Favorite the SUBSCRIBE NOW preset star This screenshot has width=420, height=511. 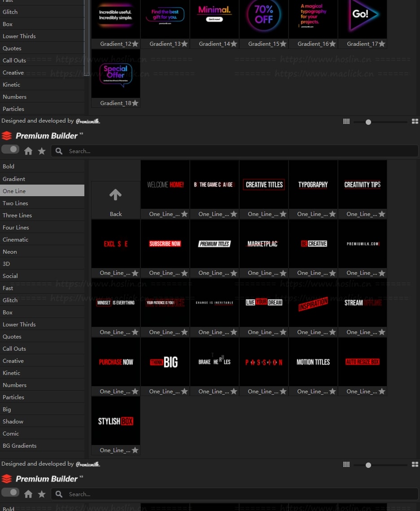click(184, 273)
